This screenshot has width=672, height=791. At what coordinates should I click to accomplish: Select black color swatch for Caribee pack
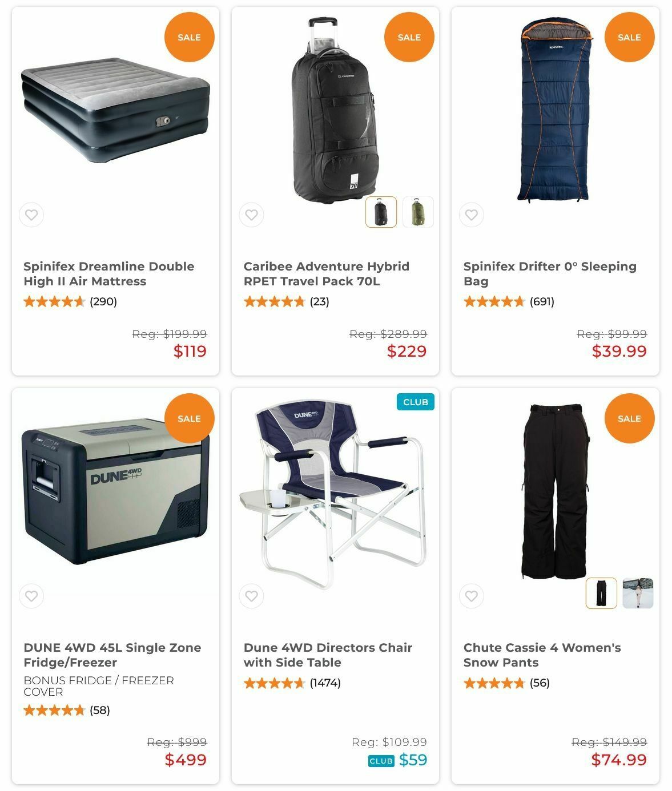[x=381, y=212]
